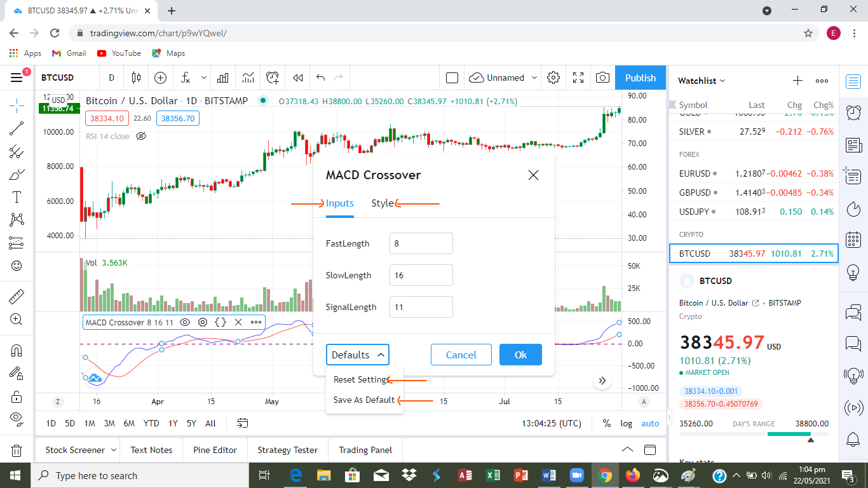The height and width of the screenshot is (488, 868).
Task: Expand the Watchlist dropdown
Action: click(x=702, y=81)
